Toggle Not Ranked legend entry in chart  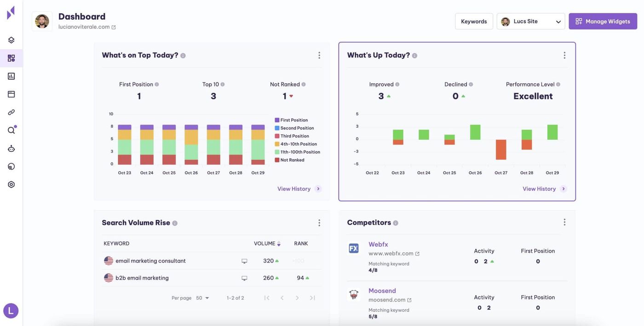[289, 160]
